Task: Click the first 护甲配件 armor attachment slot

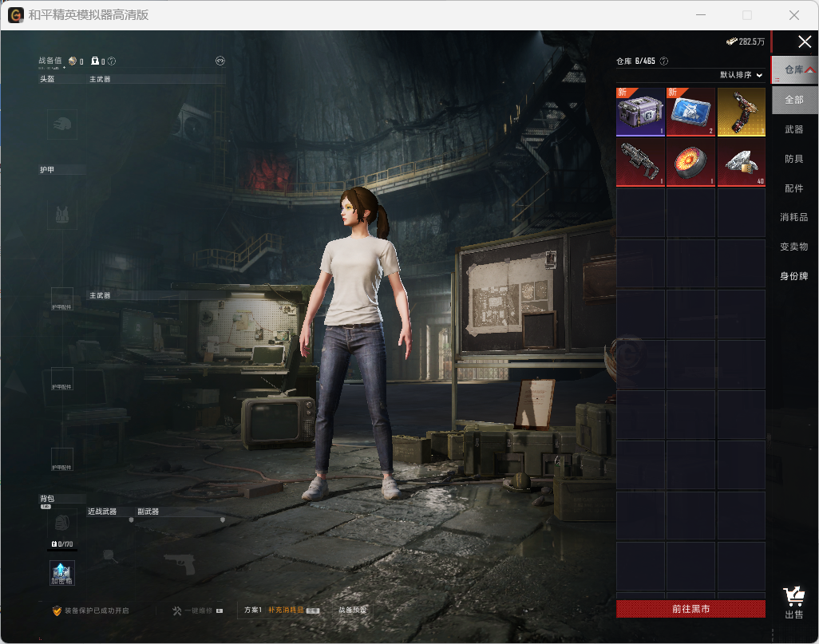Action: [61, 299]
